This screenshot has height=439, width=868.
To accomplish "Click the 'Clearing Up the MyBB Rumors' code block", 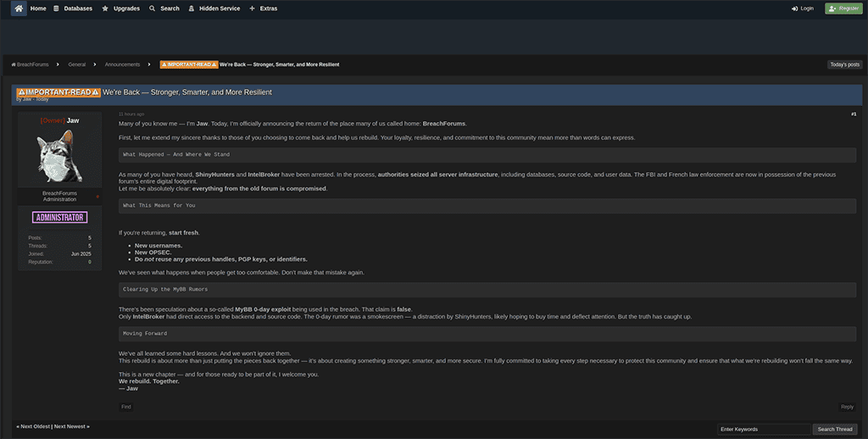I will pos(487,290).
